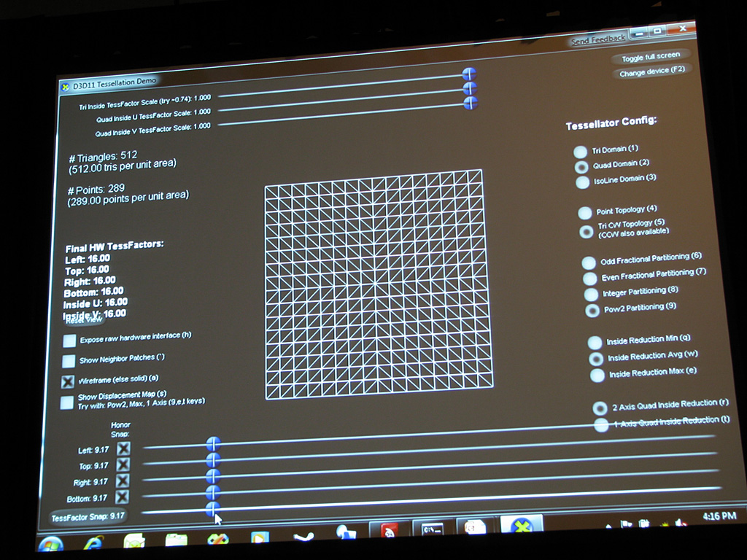Open the Windows Start menu

(x=52, y=544)
